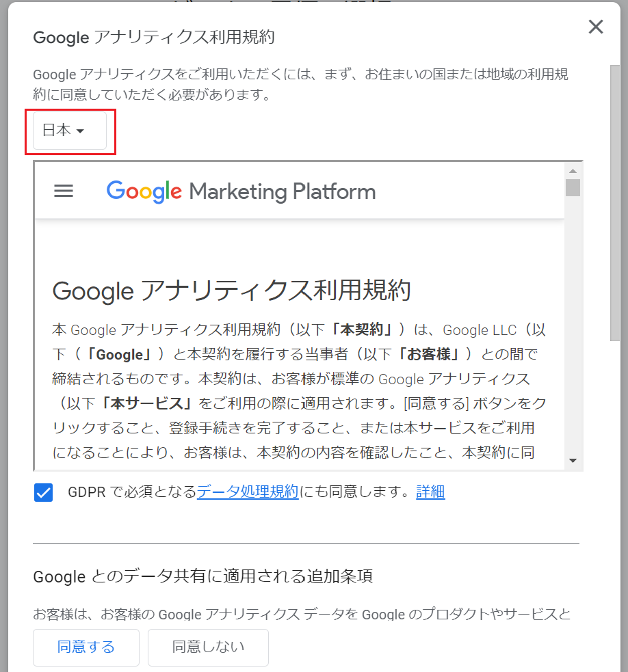Click the Google Marketing Platform logo
The height and width of the screenshot is (672, 628).
point(241,191)
